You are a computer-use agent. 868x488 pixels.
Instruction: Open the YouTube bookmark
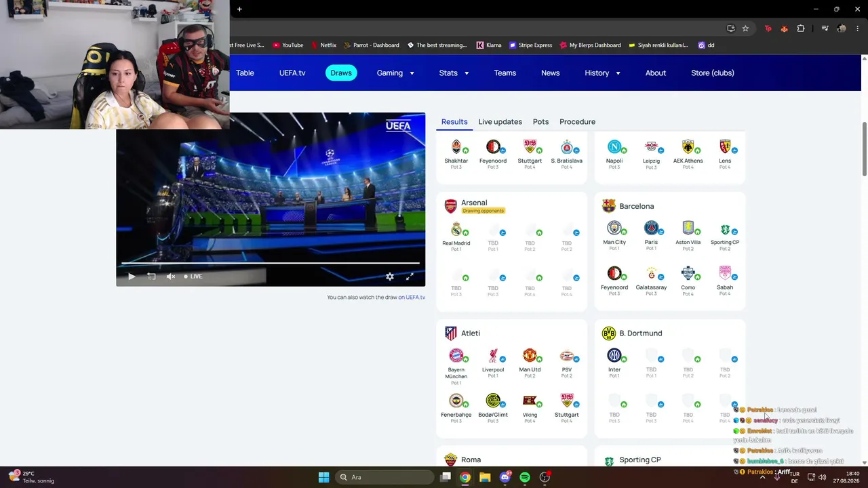[288, 45]
